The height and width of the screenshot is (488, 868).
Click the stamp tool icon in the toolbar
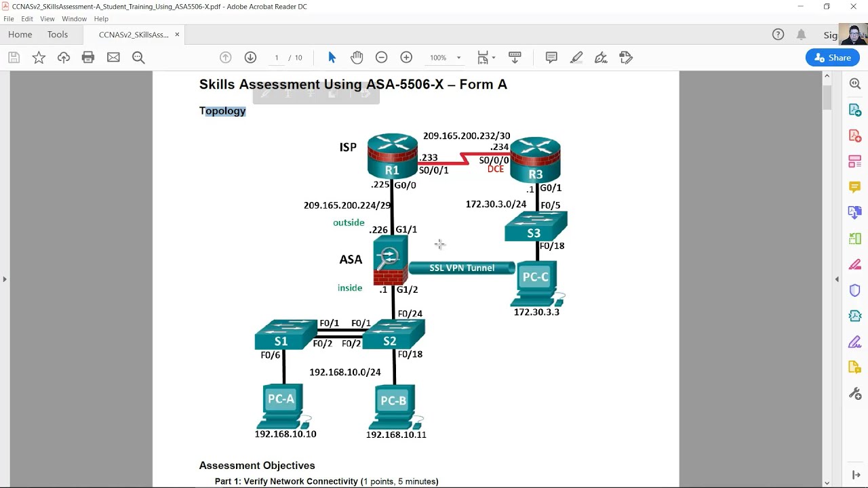click(x=626, y=58)
